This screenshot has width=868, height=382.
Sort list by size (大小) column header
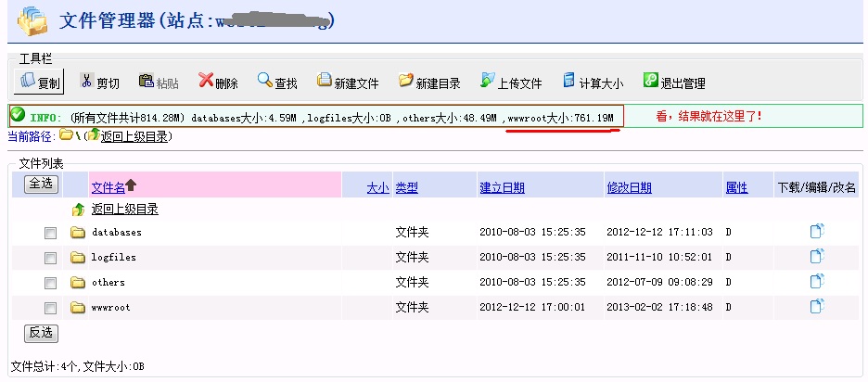click(x=377, y=187)
